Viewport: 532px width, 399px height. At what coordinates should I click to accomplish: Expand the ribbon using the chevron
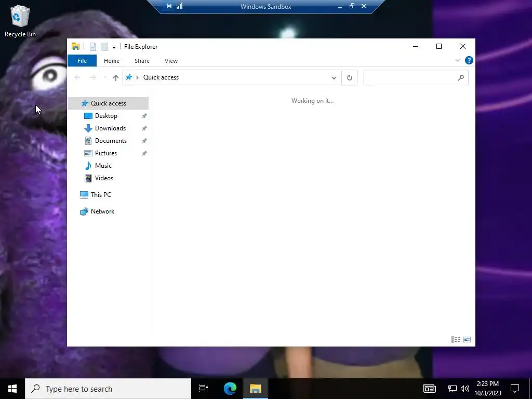click(457, 60)
